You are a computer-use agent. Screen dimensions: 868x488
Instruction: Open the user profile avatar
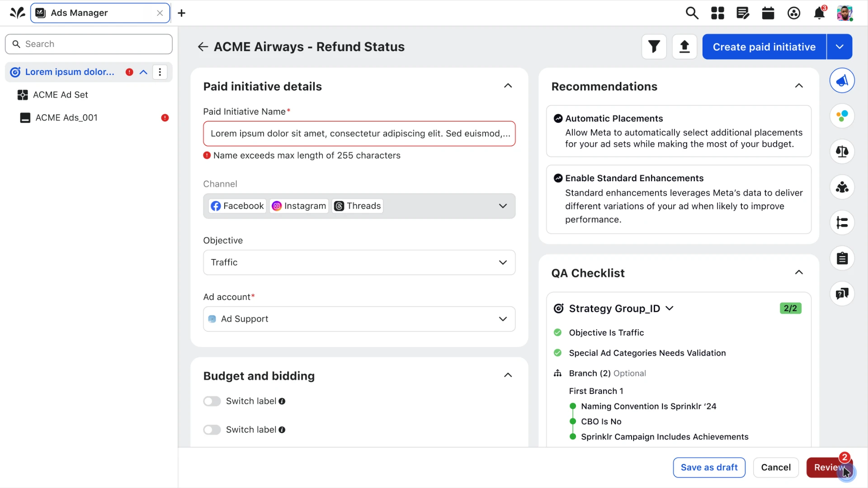click(x=844, y=13)
